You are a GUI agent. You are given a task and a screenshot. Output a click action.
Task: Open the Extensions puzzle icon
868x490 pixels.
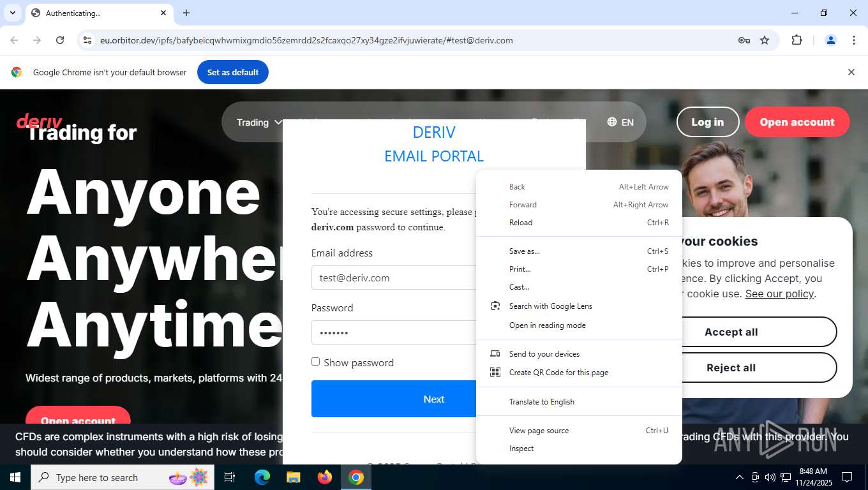tap(797, 40)
